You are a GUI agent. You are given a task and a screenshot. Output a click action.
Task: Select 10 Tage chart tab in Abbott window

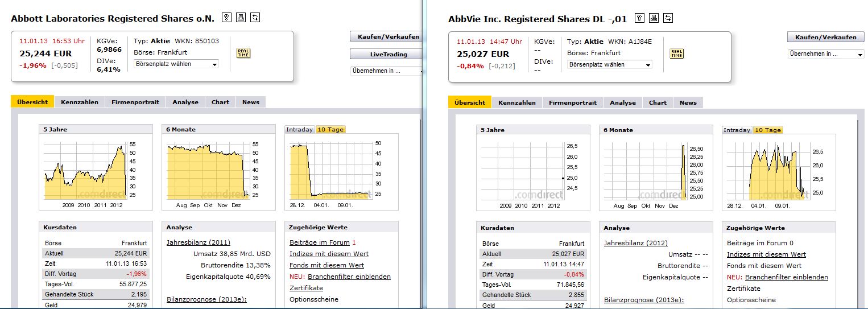pos(330,129)
